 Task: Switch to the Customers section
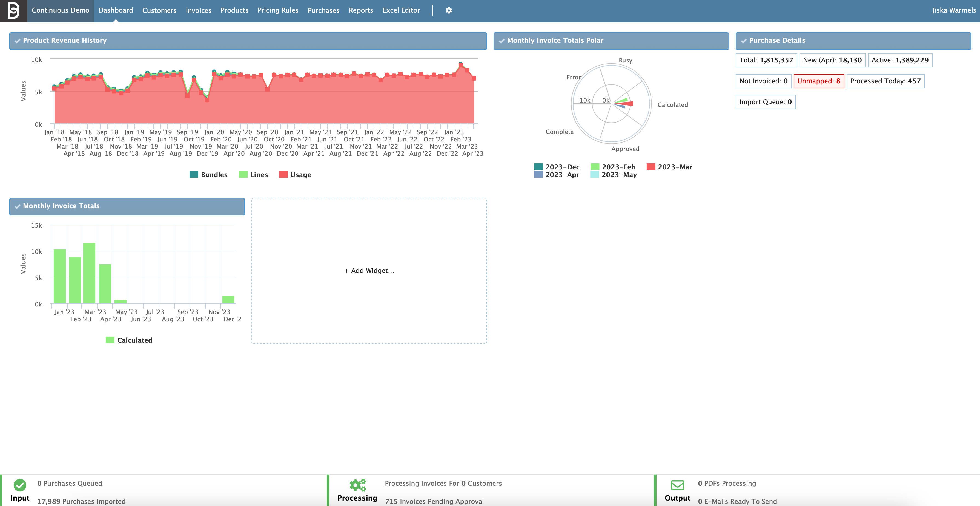159,10
